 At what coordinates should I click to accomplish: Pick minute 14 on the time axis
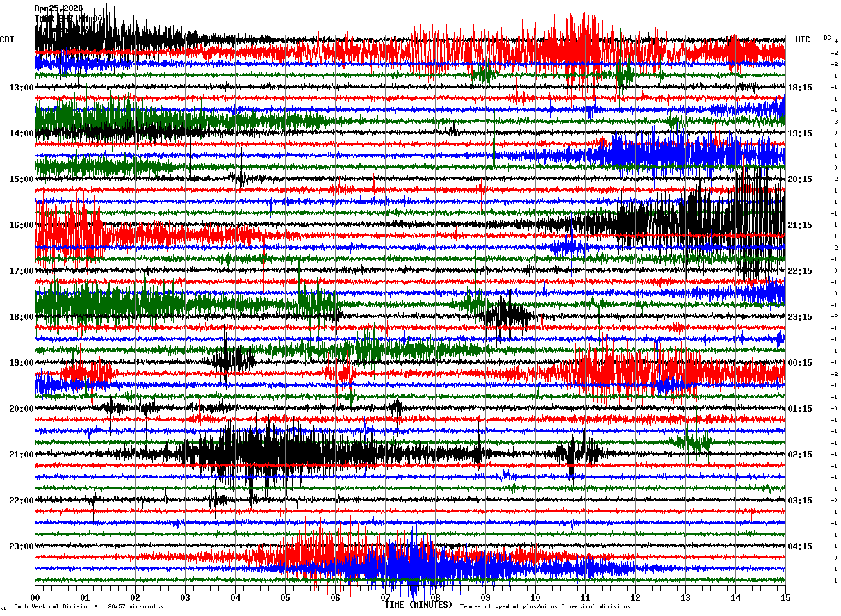(x=735, y=597)
